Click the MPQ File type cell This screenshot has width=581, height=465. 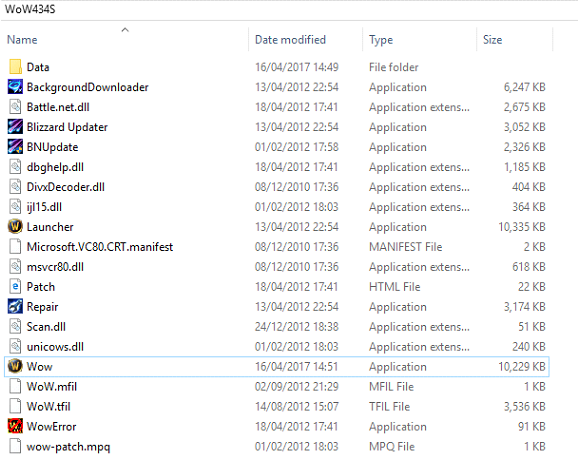[392, 446]
